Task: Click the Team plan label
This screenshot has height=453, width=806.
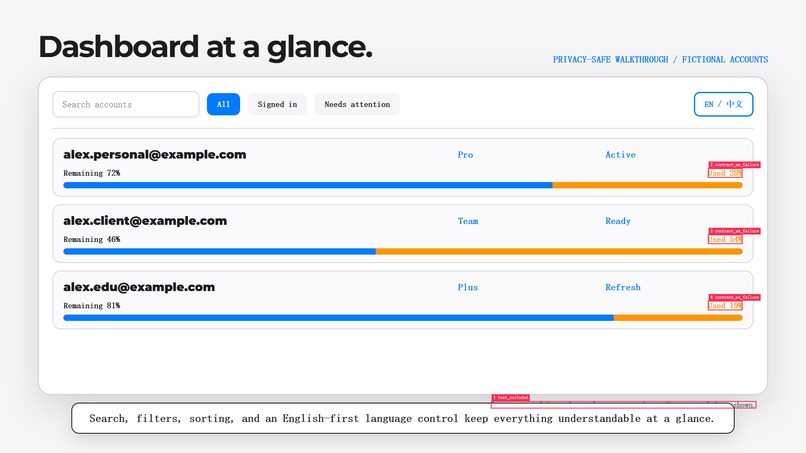Action: click(468, 221)
